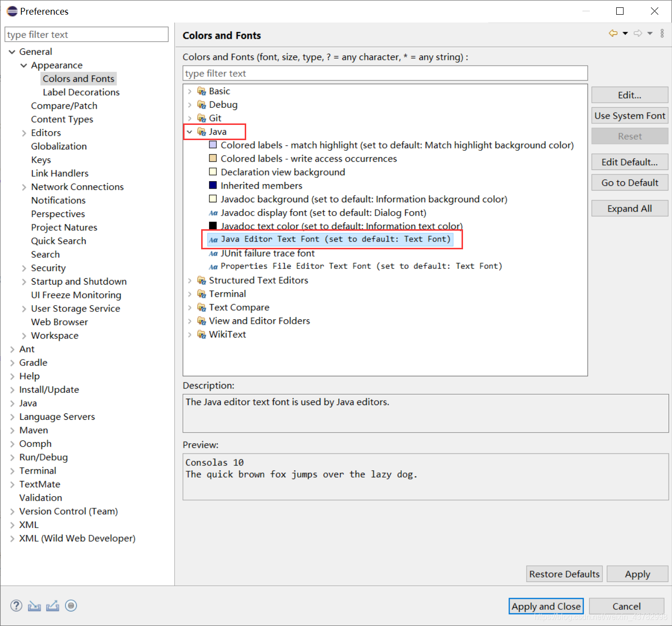Select Content Types preference page
Screen dimensions: 672x626
tap(62, 120)
